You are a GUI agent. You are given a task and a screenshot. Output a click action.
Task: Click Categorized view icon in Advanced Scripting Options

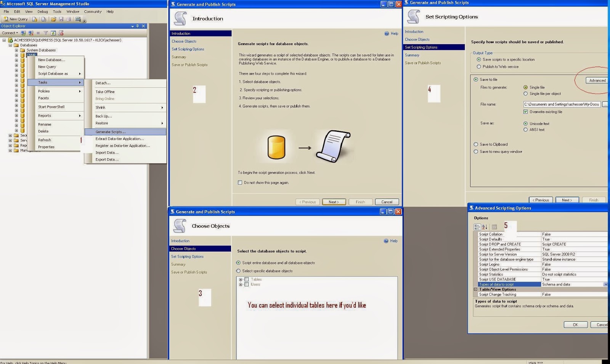click(x=477, y=227)
